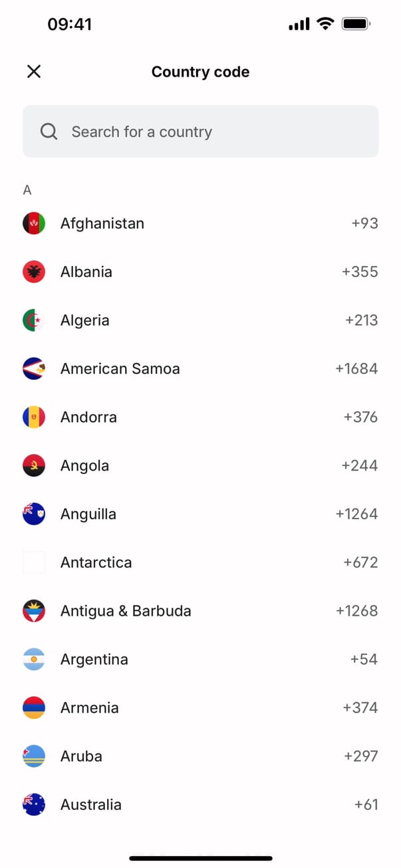Select the Aruba country name
Viewport: 401px width, 868px height.
[x=81, y=756]
